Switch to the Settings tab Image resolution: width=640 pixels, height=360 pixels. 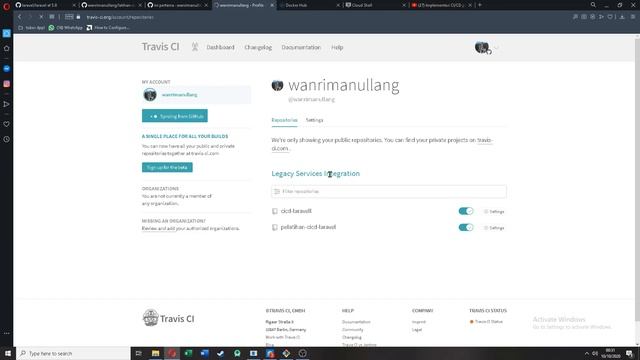[314, 120]
